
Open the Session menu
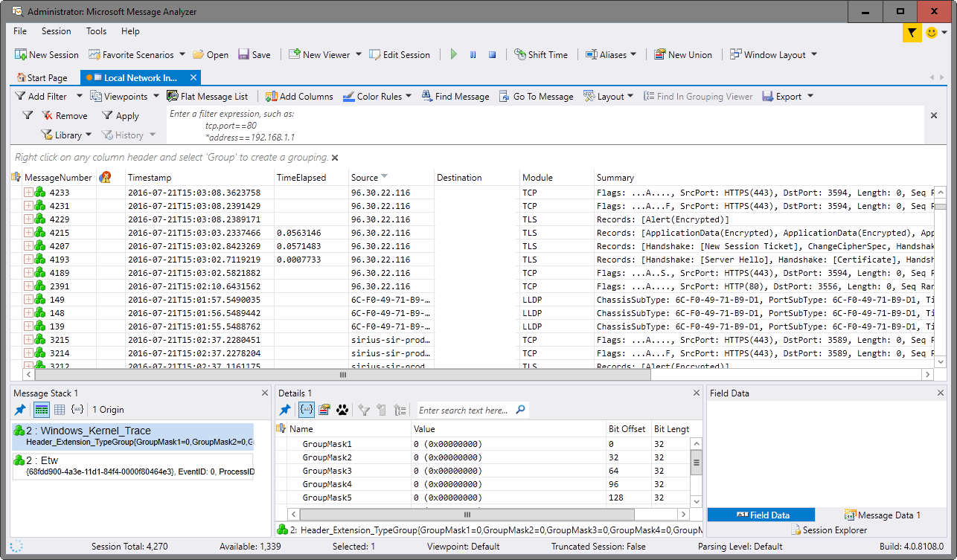point(57,31)
